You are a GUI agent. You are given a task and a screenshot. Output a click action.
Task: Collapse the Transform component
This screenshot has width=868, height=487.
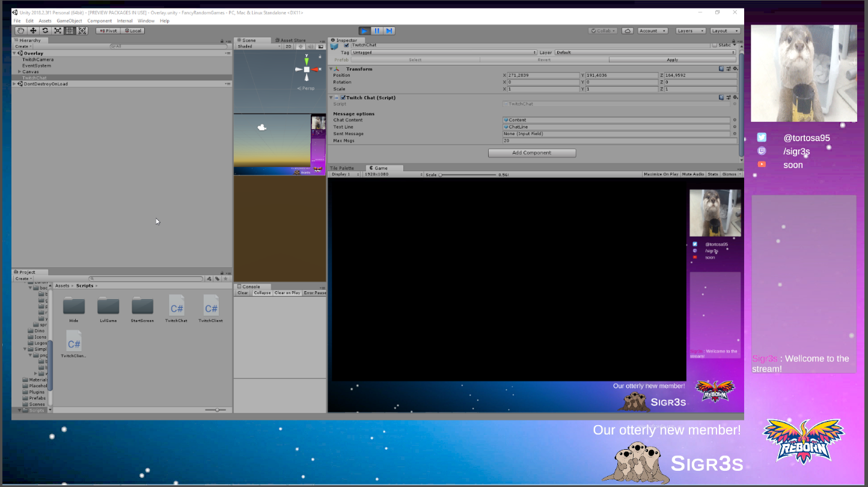click(331, 69)
